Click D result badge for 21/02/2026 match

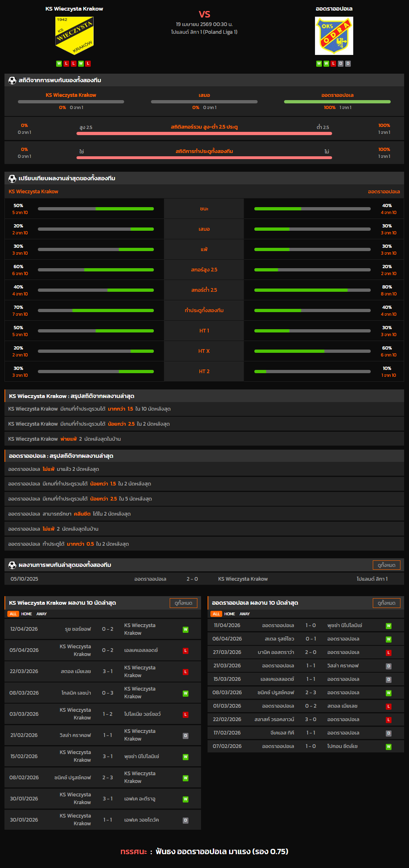[x=186, y=736]
